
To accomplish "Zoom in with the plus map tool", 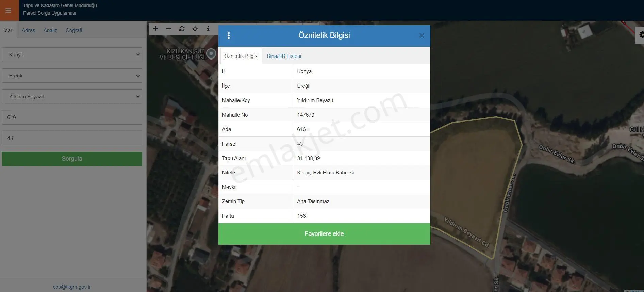I will (155, 29).
